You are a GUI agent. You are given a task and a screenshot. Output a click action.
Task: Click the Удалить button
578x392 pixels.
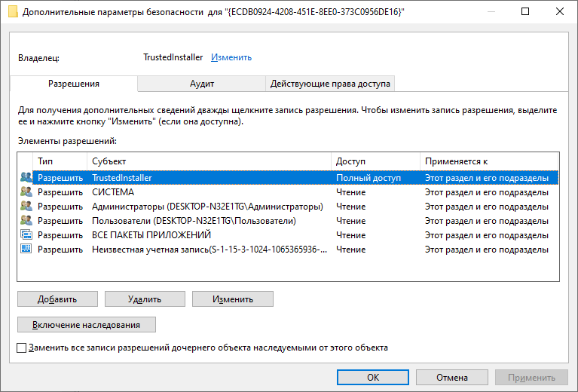click(x=145, y=299)
